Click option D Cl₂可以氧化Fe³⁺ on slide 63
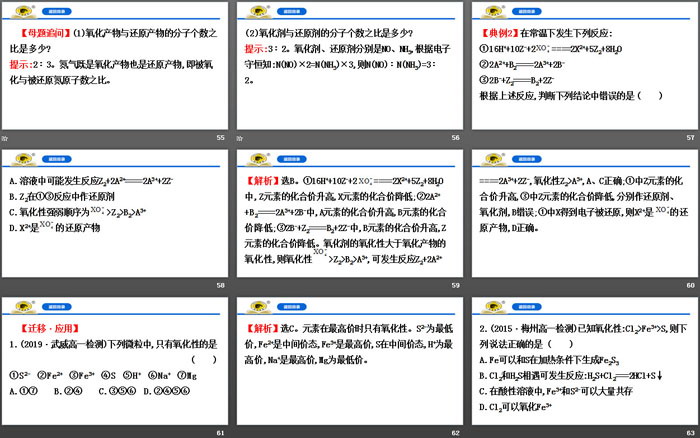 pyautogui.click(x=516, y=407)
